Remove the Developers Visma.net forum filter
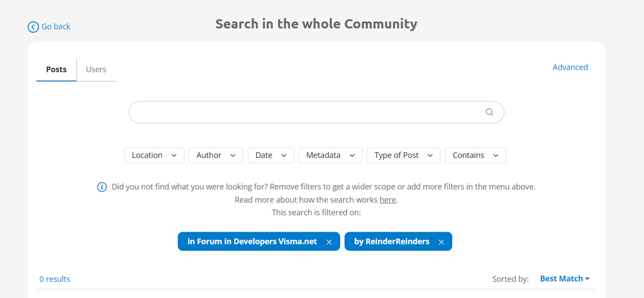This screenshot has width=644, height=298. [x=329, y=242]
